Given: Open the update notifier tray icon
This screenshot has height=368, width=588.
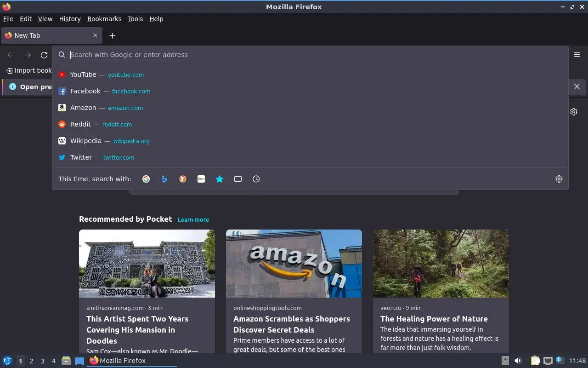Looking at the screenshot, I should [559, 360].
